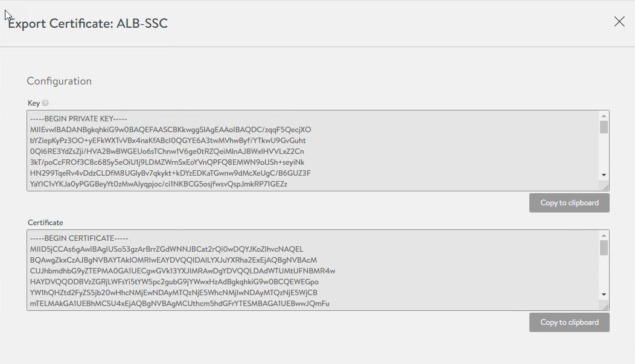This screenshot has height=364, width=635.
Task: Click the last visible line of the Certificate field
Action: [x=180, y=304]
